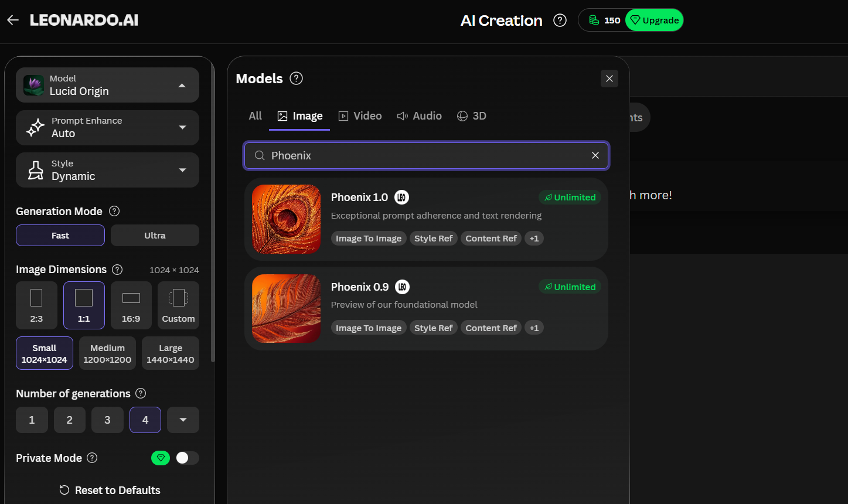Click the Phoenix 1.0 model title
Image resolution: width=848 pixels, height=504 pixels.
(x=359, y=197)
